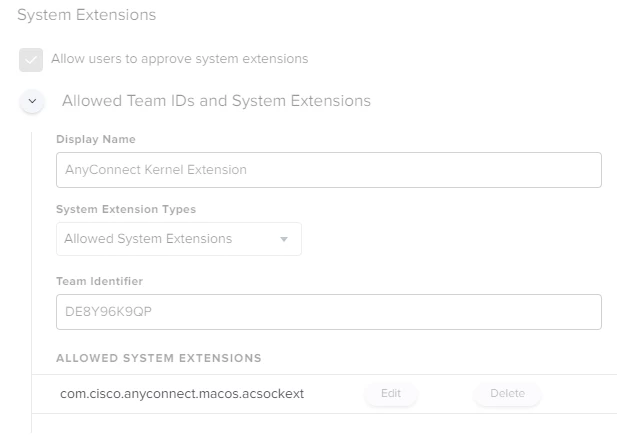Viewport: 617px width, 437px height.
Task: Click the ALLOWED SYSTEM EXTENSIONS table header
Action: coord(159,358)
